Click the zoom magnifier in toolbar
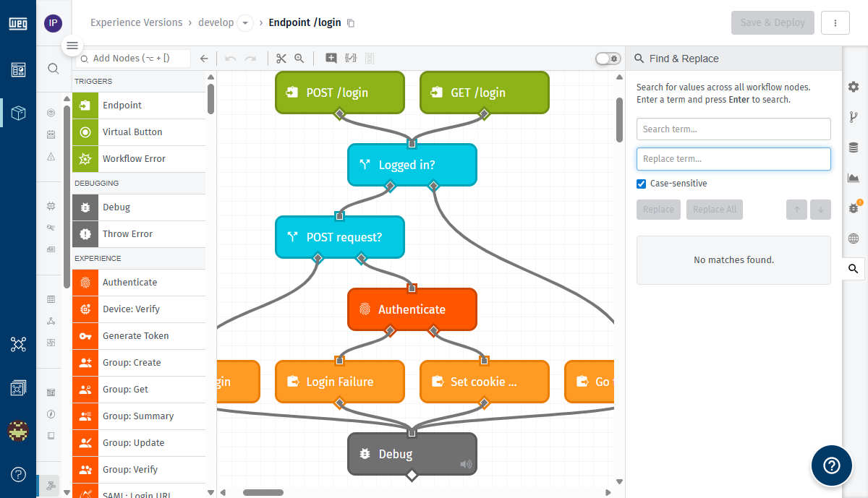The width and height of the screenshot is (868, 498). (x=299, y=59)
